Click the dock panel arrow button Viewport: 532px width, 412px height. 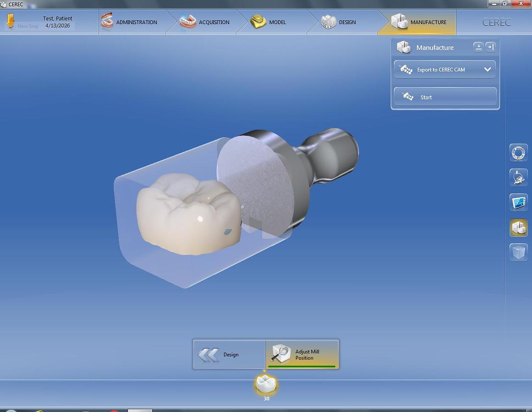[490, 46]
